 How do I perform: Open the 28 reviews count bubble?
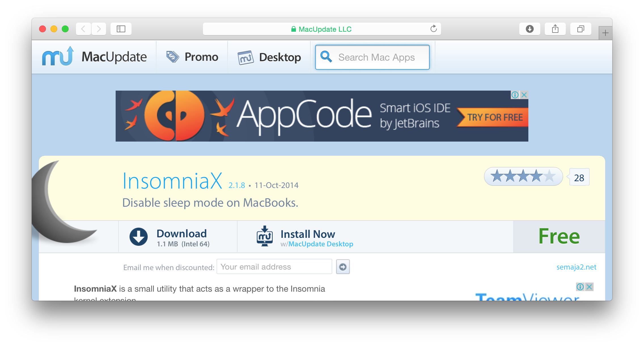pyautogui.click(x=579, y=178)
